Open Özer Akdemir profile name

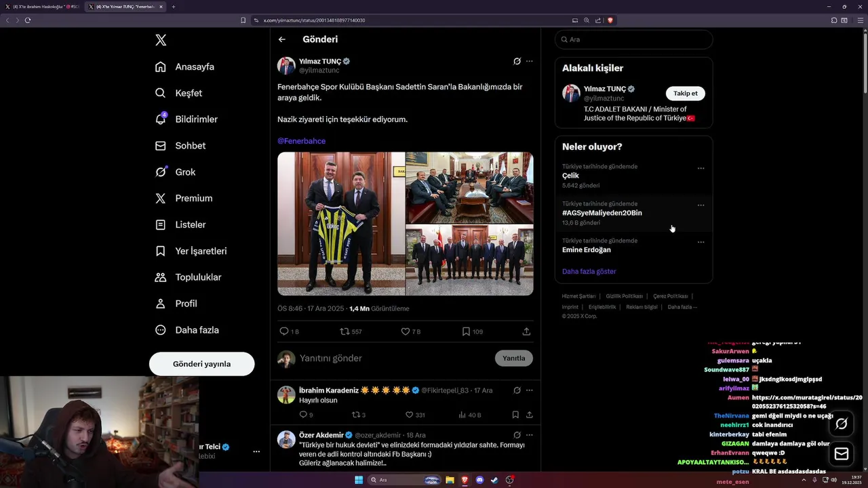pyautogui.click(x=321, y=435)
